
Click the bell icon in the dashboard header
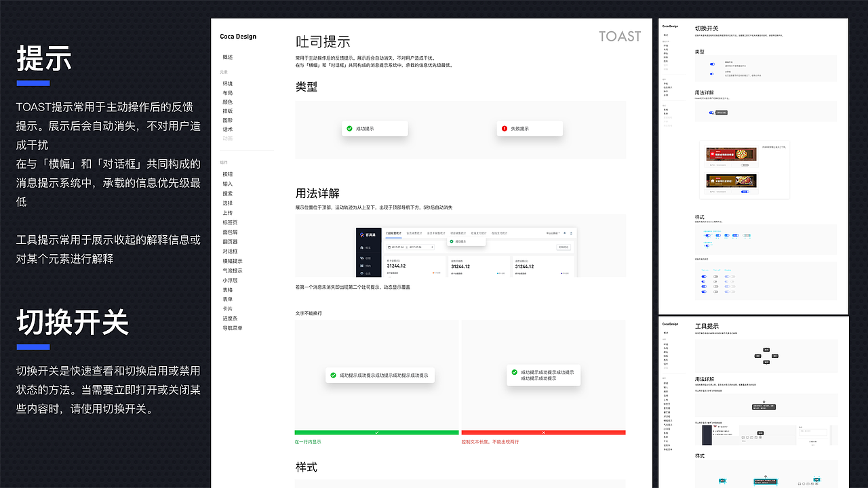pyautogui.click(x=564, y=233)
